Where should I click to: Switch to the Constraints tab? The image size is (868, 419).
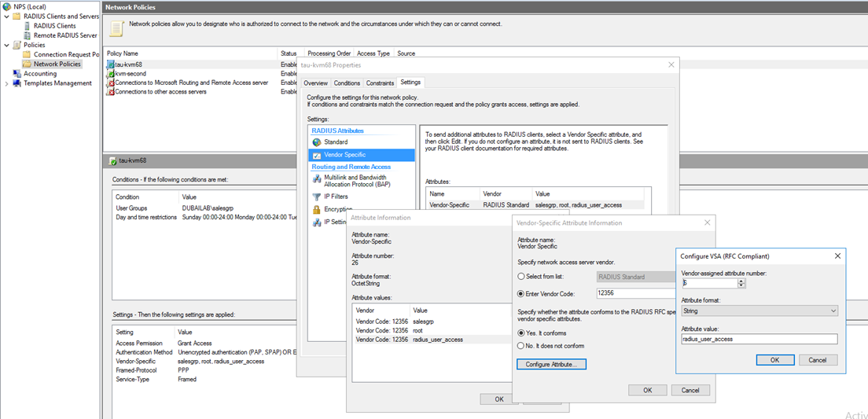(380, 83)
